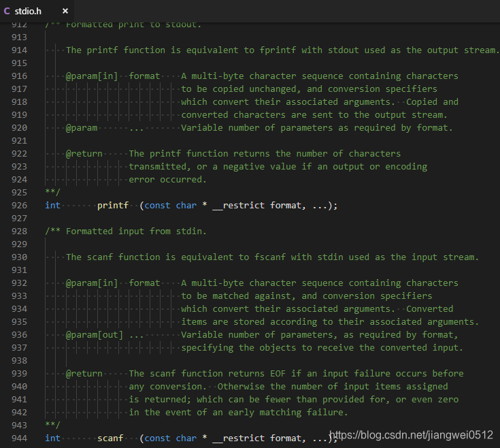Click '@param[in]' on line 916
Screen dimensions: 500x448
[92, 76]
